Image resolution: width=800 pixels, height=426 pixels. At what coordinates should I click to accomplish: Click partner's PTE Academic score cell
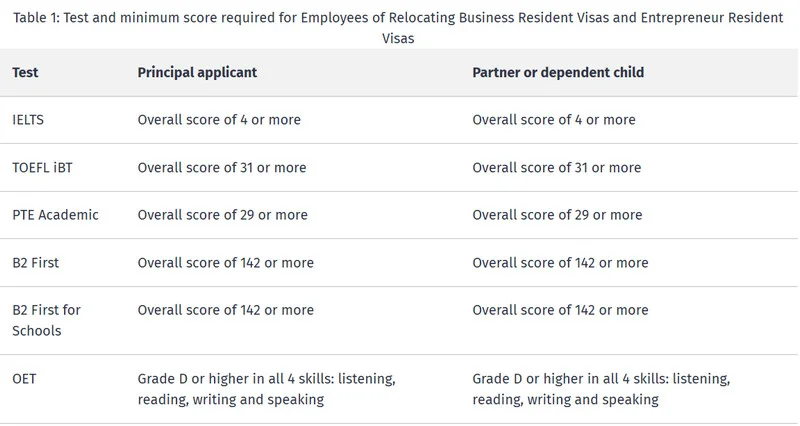point(557,215)
